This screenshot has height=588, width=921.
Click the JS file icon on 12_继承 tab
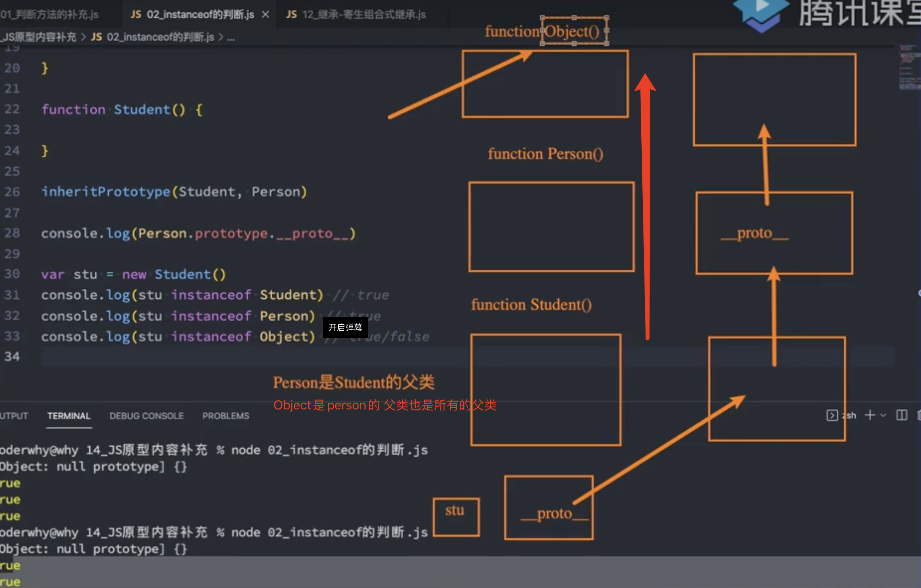(291, 14)
